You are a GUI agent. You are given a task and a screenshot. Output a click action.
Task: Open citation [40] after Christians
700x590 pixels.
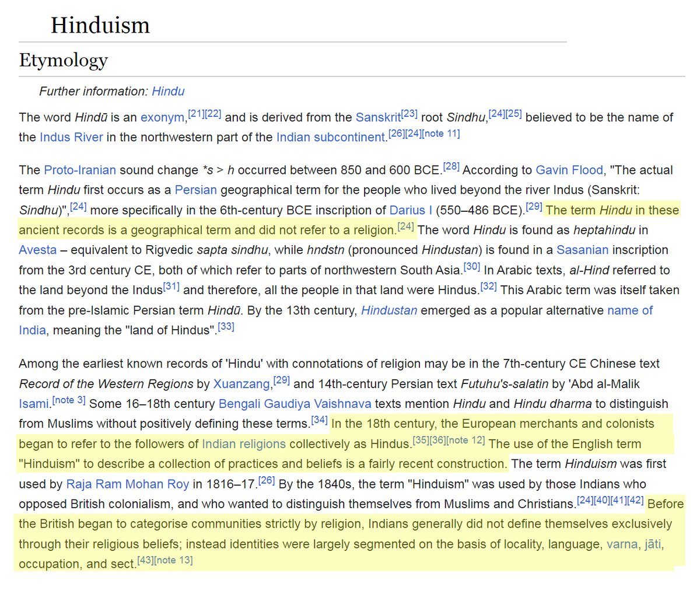coord(602,501)
